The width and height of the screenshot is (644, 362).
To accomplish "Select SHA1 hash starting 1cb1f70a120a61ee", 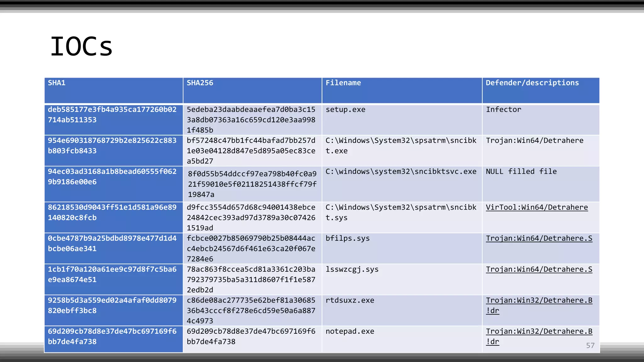I will pyautogui.click(x=112, y=274).
